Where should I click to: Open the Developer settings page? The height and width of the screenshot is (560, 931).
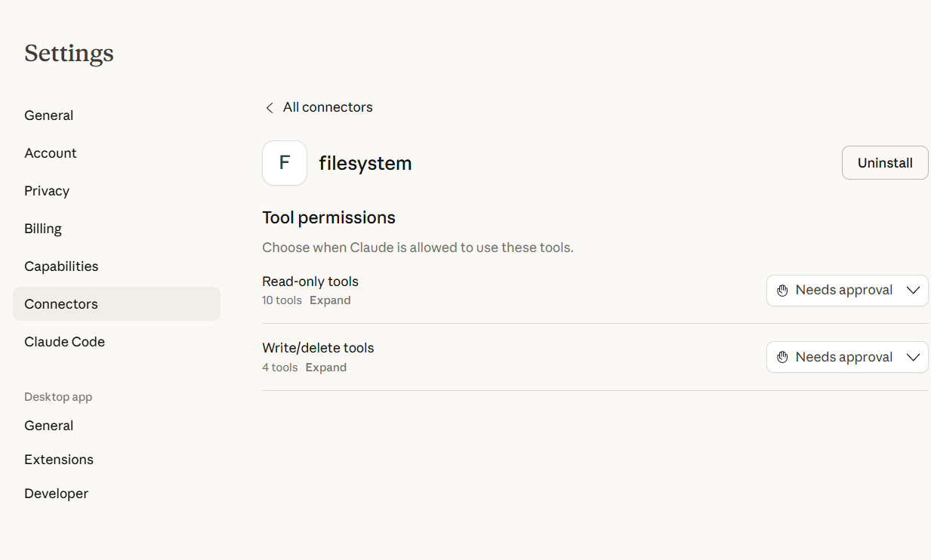click(57, 494)
